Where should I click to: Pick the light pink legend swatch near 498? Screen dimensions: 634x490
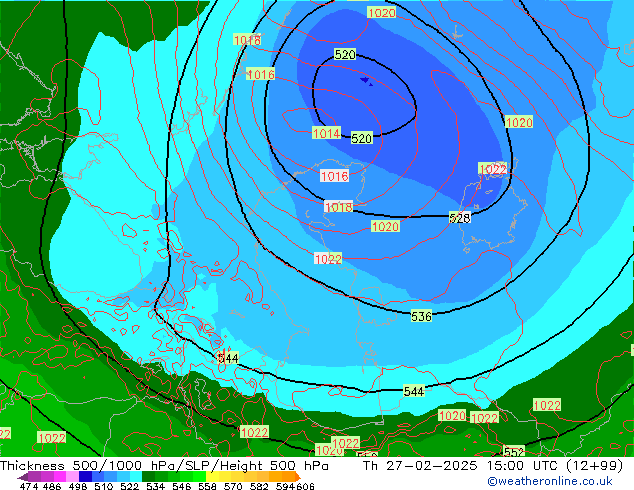(x=72, y=476)
